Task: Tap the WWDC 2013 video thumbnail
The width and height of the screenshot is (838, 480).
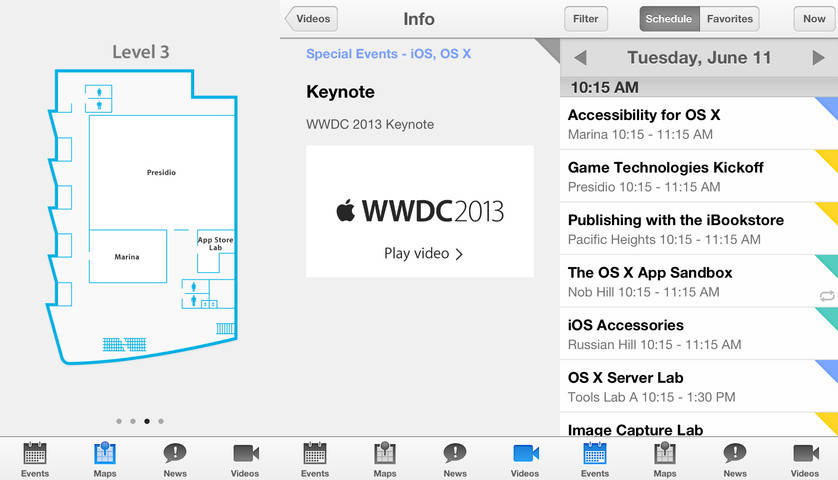Action: coord(420,211)
